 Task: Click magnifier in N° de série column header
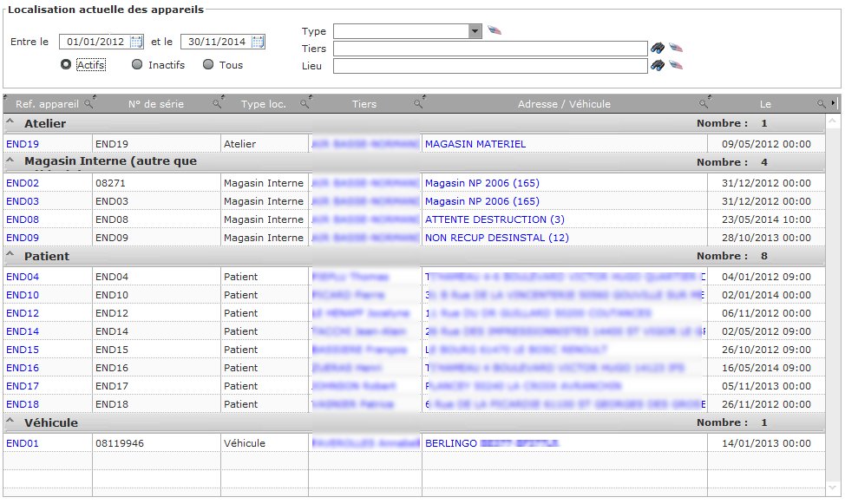(218, 103)
